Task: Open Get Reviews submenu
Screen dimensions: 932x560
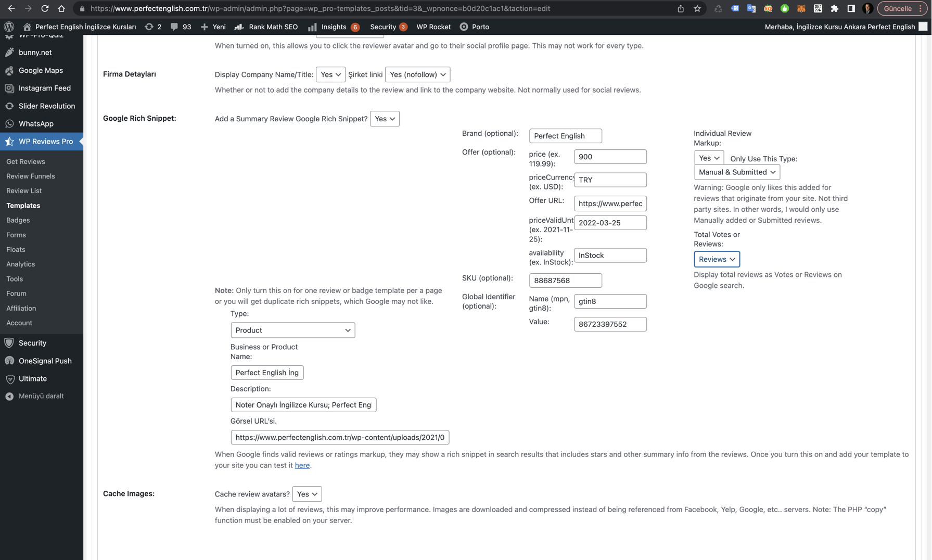Action: pos(25,161)
